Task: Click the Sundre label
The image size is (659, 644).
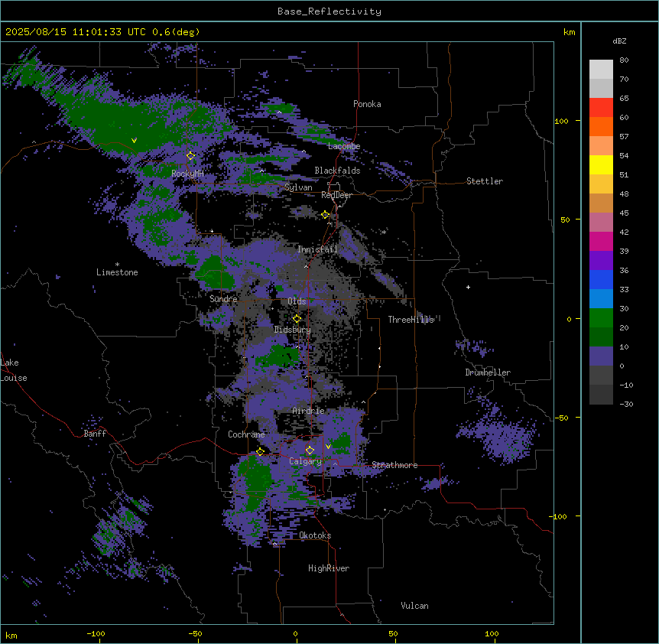Action: tap(223, 299)
